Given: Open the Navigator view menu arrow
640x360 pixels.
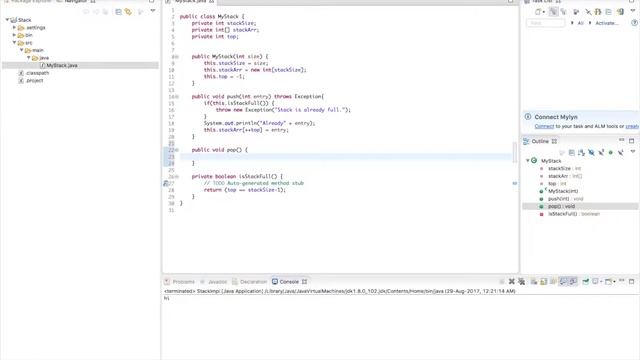Looking at the screenshot, I should [153, 11].
